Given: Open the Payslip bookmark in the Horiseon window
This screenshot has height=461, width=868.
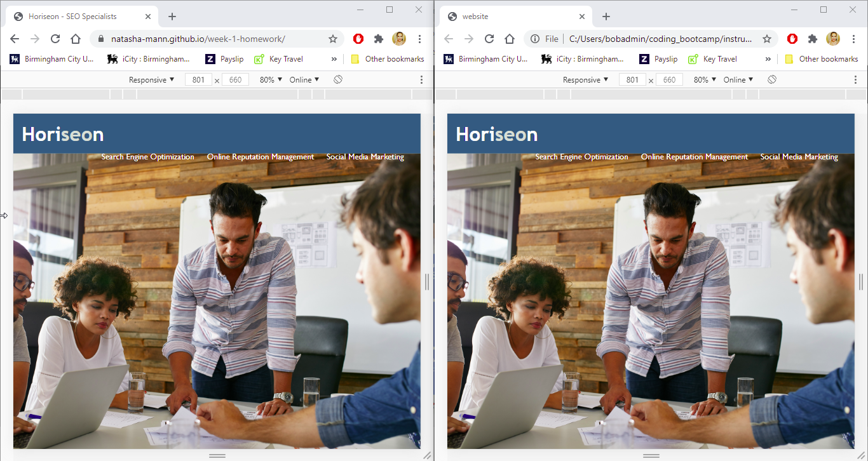Looking at the screenshot, I should point(224,59).
